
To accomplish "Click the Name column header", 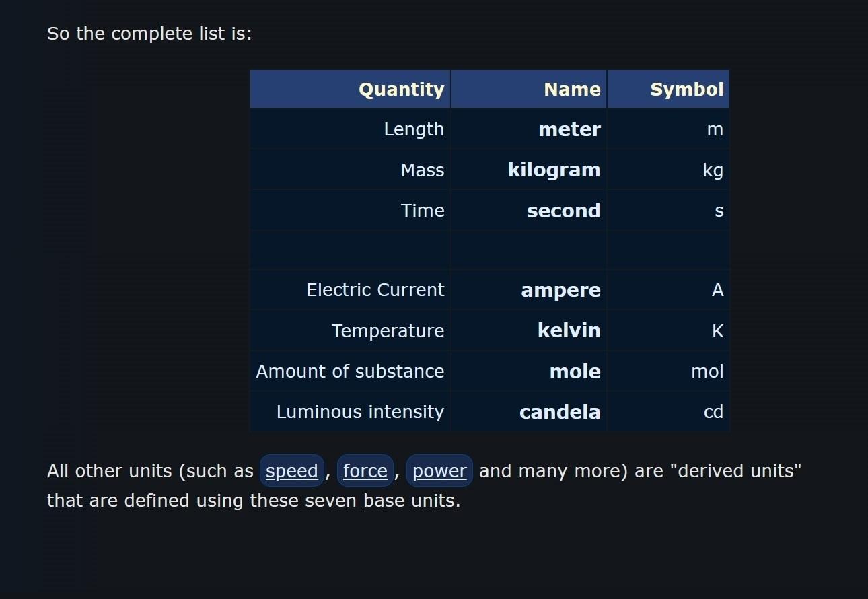I will click(x=572, y=90).
